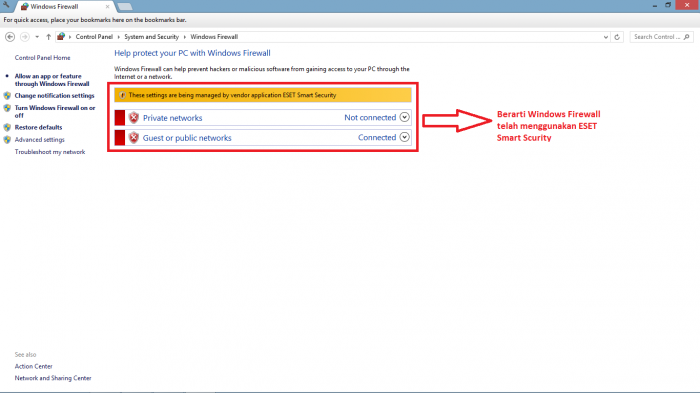Image resolution: width=700 pixels, height=393 pixels.
Task: Click the Guest or public networks heading
Action: (x=187, y=138)
